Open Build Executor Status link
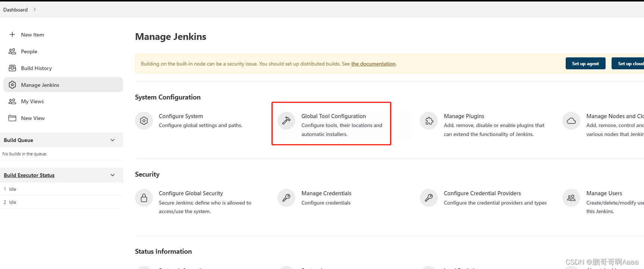This screenshot has width=644, height=269. 29,175
